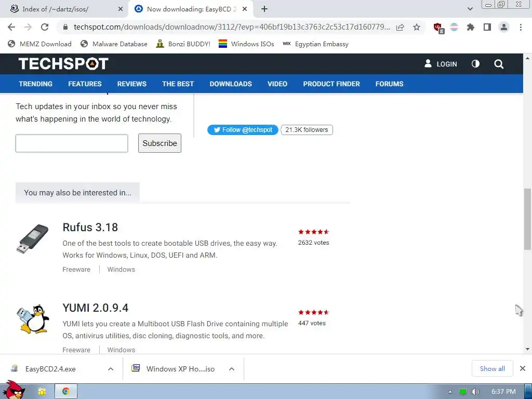Close the Index of /~dartz/isos/ tab
Screen dimensions: 532x399
pos(121,9)
